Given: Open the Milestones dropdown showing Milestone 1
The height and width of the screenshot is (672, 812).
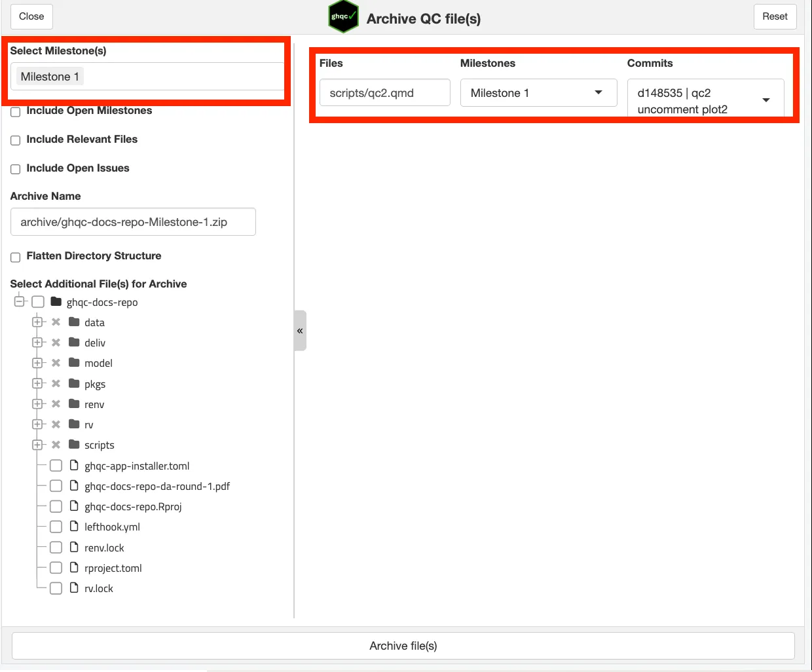Looking at the screenshot, I should [x=538, y=93].
